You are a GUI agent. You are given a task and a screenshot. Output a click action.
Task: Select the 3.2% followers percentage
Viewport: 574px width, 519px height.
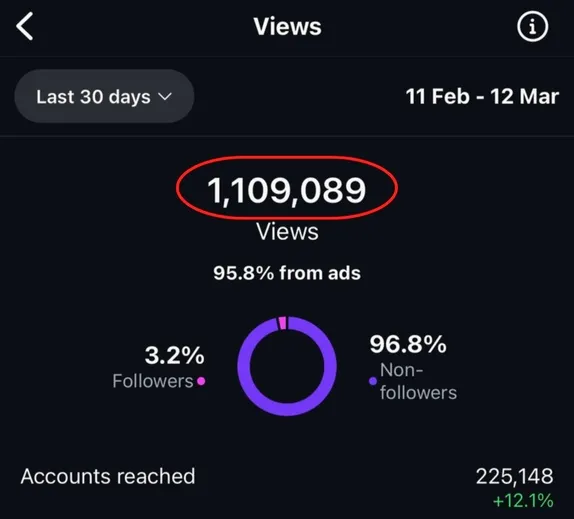point(174,355)
